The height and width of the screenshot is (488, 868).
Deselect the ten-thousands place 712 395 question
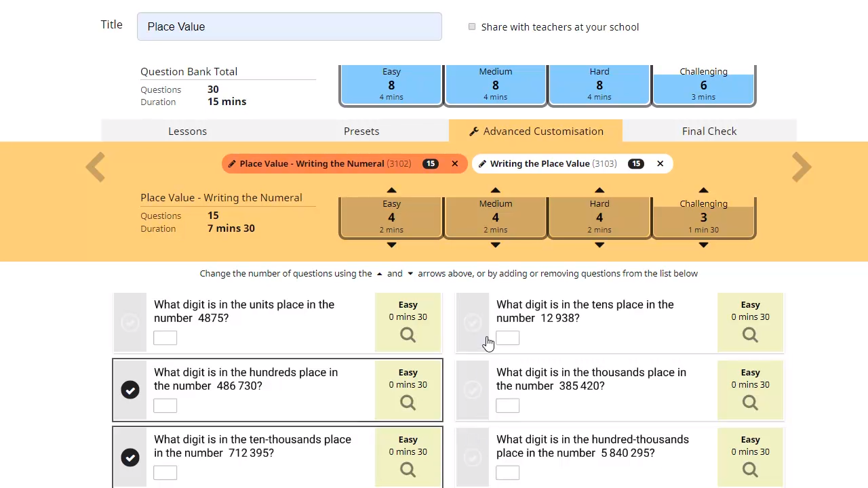[x=130, y=457]
